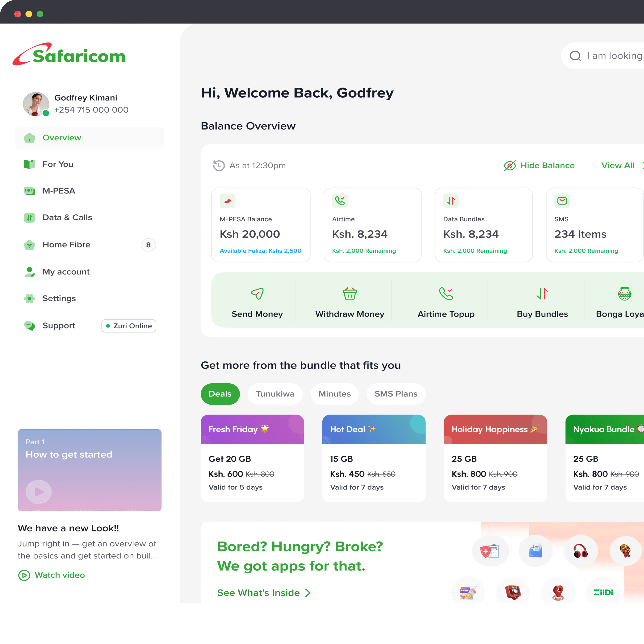This screenshot has height=644, width=644.
Task: Click the Zuri Online status badge
Action: click(x=129, y=326)
